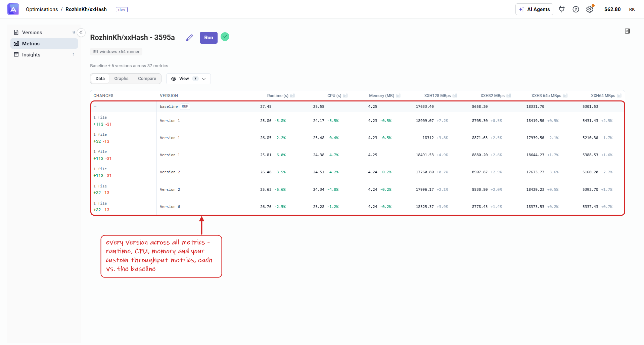This screenshot has width=644, height=345.
Task: Open the RK user avatar
Action: pyautogui.click(x=632, y=9)
